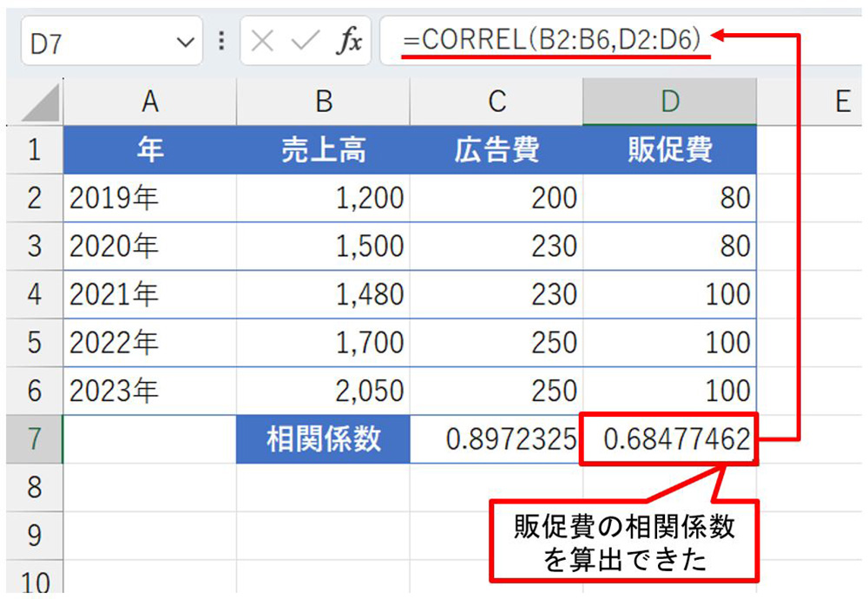Click the Insert Function fx icon
The image size is (868, 599).
click(349, 41)
